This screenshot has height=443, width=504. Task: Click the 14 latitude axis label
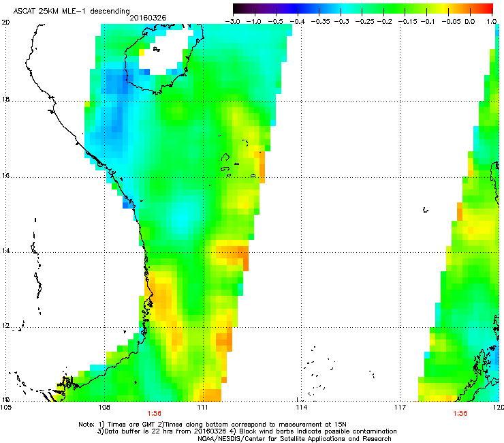tap(5, 250)
